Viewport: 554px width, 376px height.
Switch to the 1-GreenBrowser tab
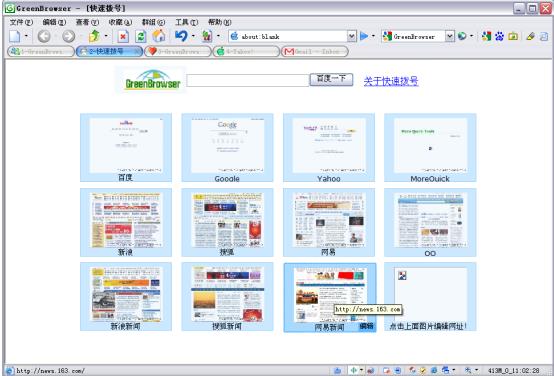41,52
